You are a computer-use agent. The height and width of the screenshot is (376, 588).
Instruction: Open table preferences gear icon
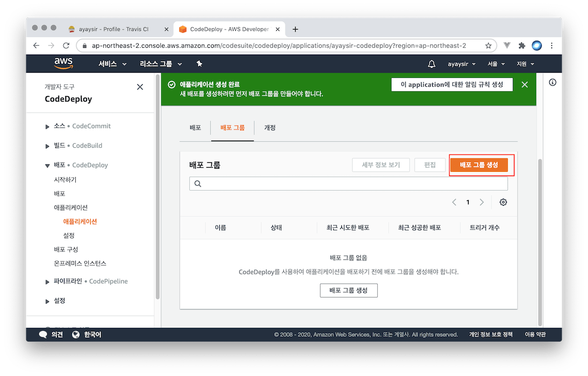point(503,203)
